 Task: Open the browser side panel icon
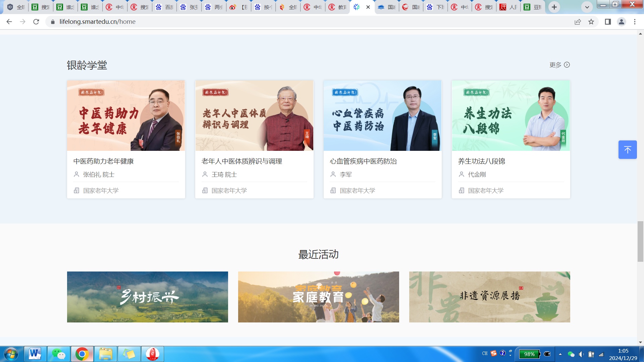point(607,22)
